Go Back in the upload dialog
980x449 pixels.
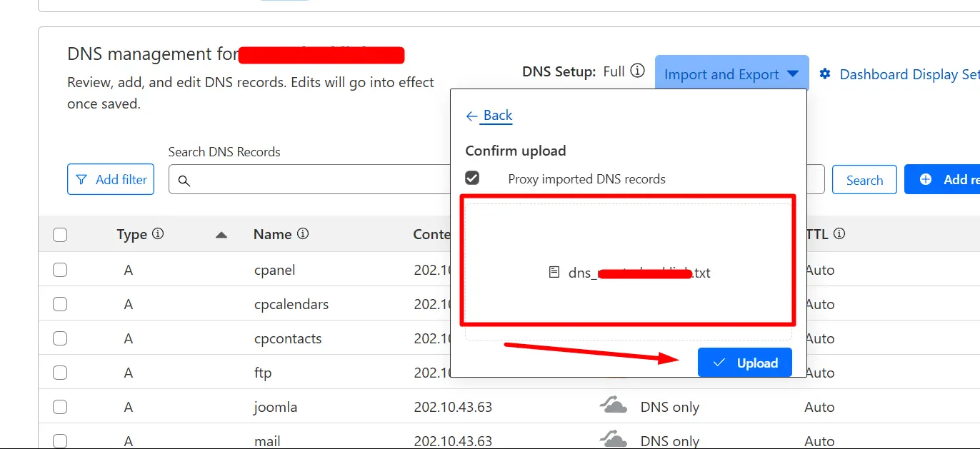pos(489,116)
